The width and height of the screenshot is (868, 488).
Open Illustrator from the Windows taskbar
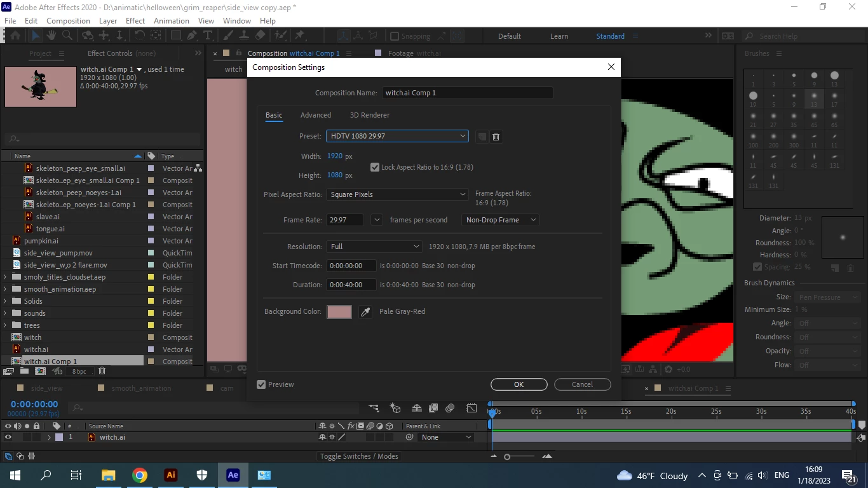click(170, 475)
